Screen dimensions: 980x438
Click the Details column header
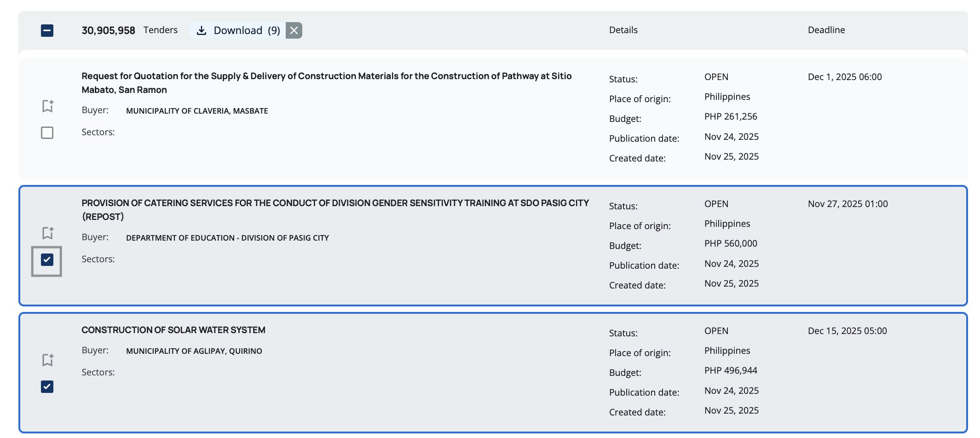pos(623,30)
